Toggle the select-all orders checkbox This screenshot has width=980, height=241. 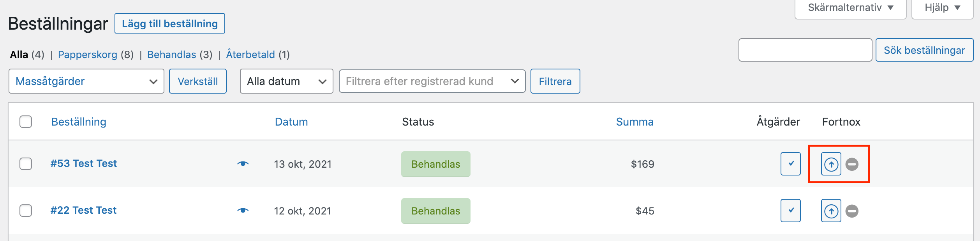tap(26, 122)
